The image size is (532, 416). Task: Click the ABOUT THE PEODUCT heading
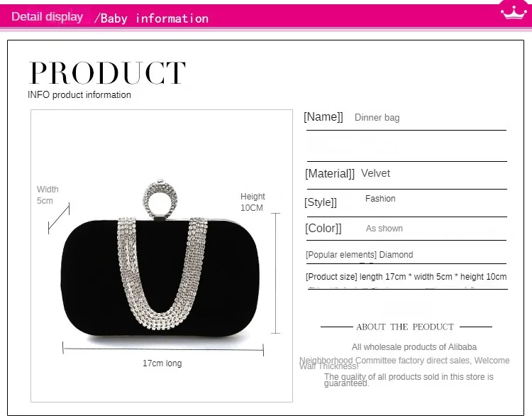[405, 327]
